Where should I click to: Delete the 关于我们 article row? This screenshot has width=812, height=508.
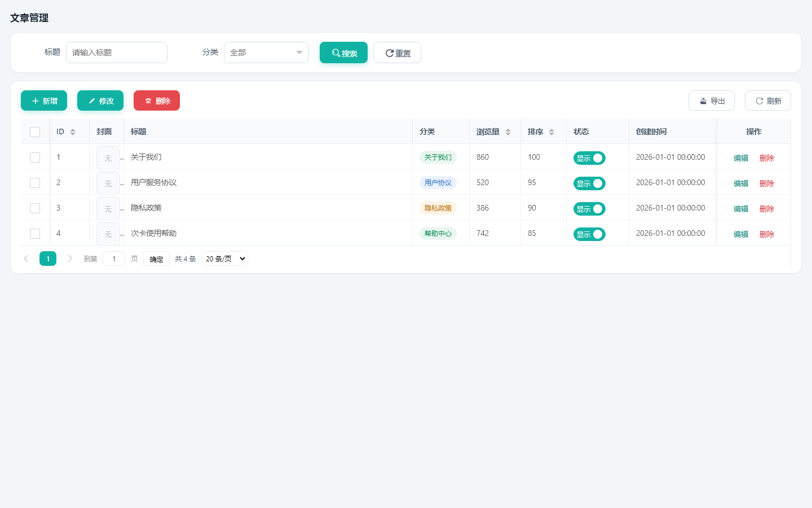tap(767, 158)
